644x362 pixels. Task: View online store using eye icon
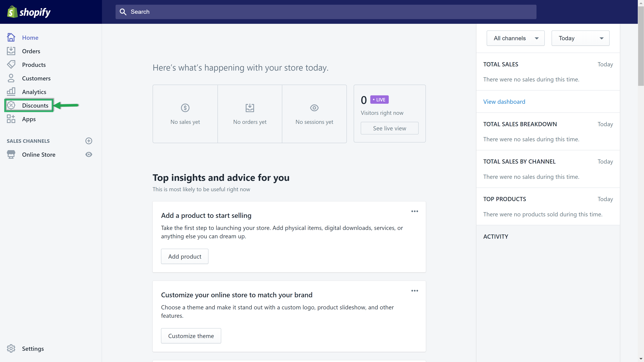(89, 154)
